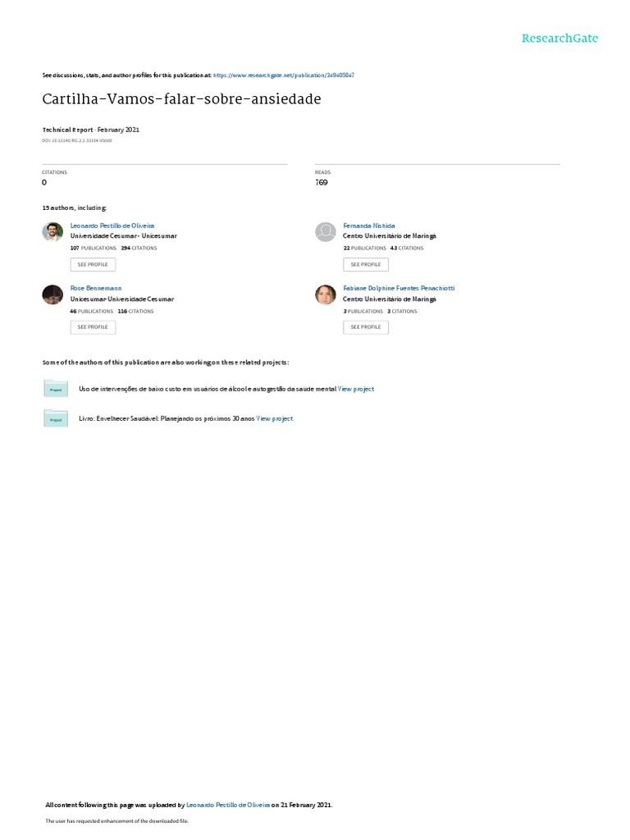Click See Profile under Rose Bennemann
The image size is (630, 840).
click(93, 327)
